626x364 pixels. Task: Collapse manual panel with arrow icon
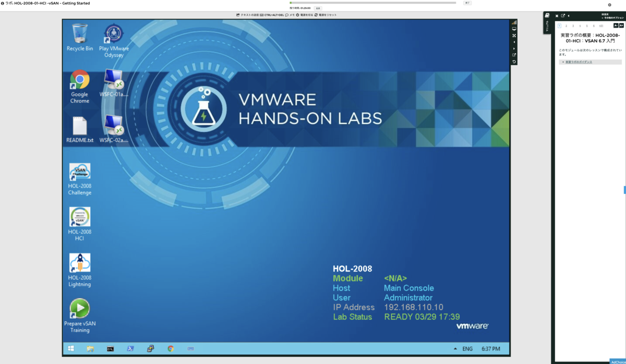569,16
